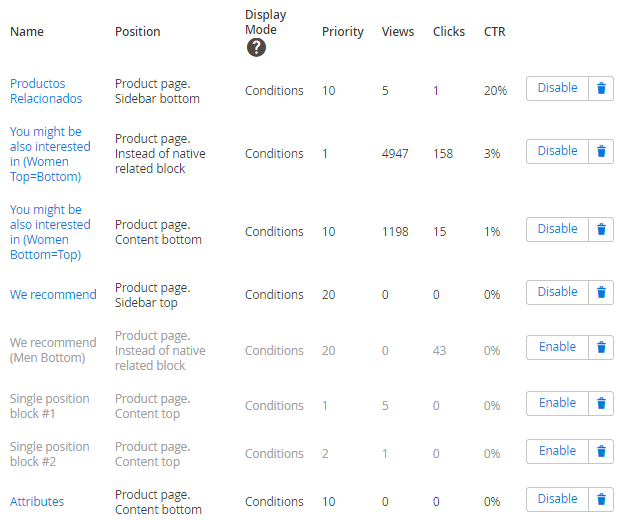Disable the Women Top=Bottom block
Screen dimensions: 621x520
557,151
